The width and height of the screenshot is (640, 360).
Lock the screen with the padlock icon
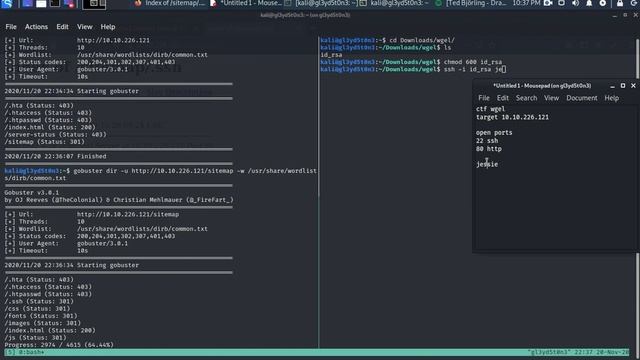tap(620, 3)
